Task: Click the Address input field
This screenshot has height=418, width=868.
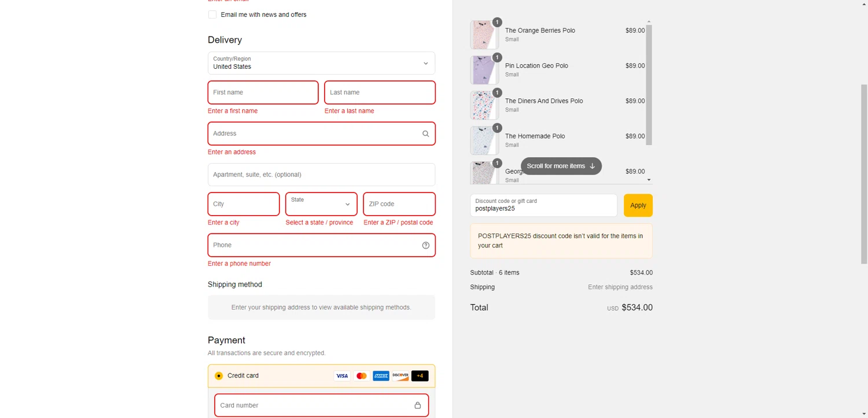Action: (x=321, y=134)
